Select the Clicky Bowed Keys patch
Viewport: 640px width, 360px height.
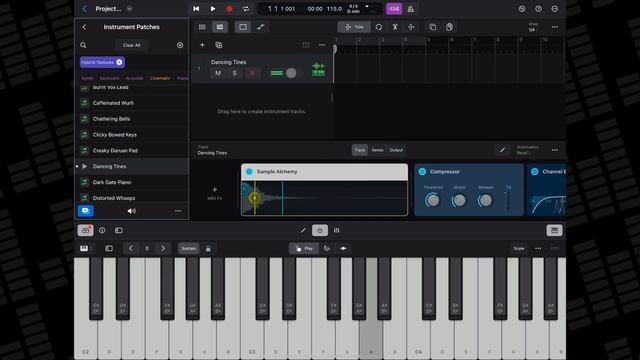pos(132,135)
